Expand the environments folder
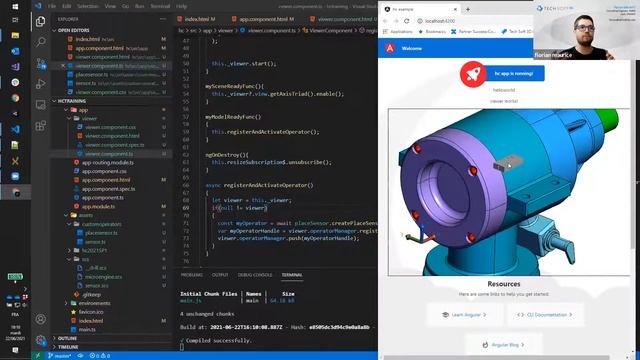This screenshot has height=360, width=640. point(66,303)
